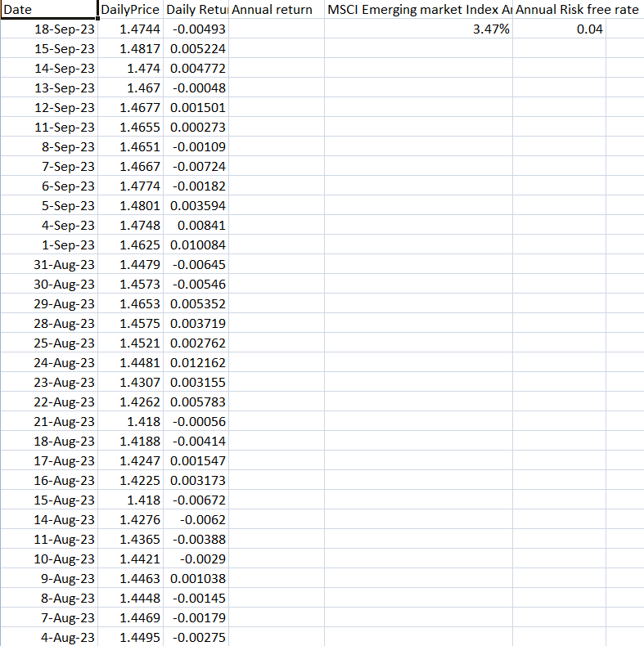The image size is (644, 646).
Task: Select the price cell 1.4421
Action: [130, 559]
